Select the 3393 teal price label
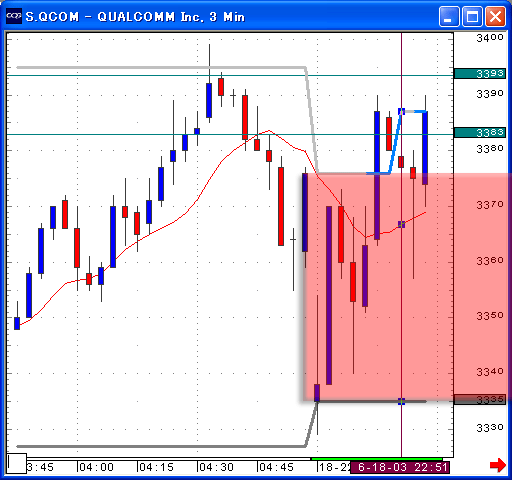Viewport: 512px width, 480px height. click(x=480, y=73)
